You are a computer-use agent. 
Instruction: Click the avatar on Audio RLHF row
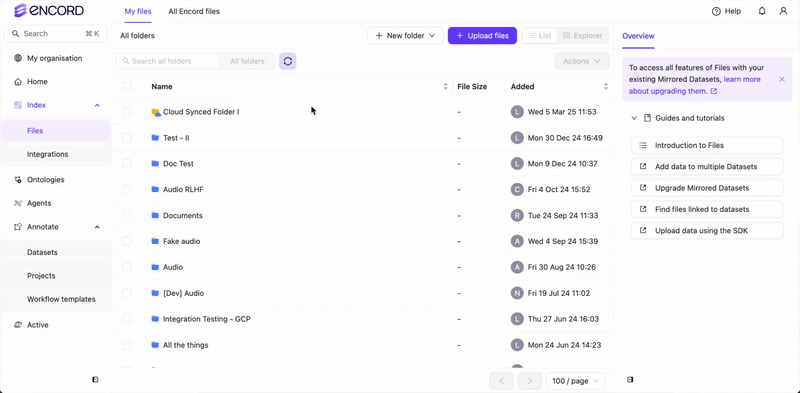pos(517,189)
